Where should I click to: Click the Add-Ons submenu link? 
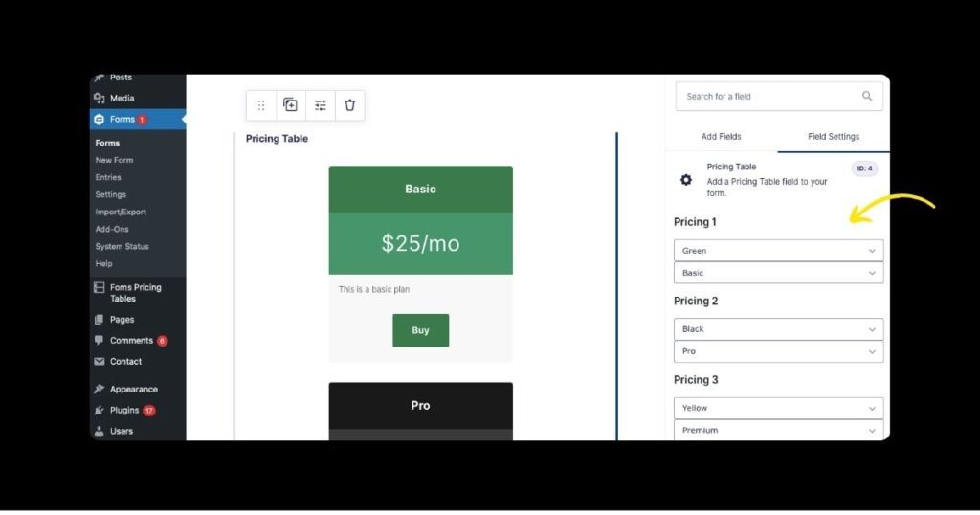[x=112, y=230]
